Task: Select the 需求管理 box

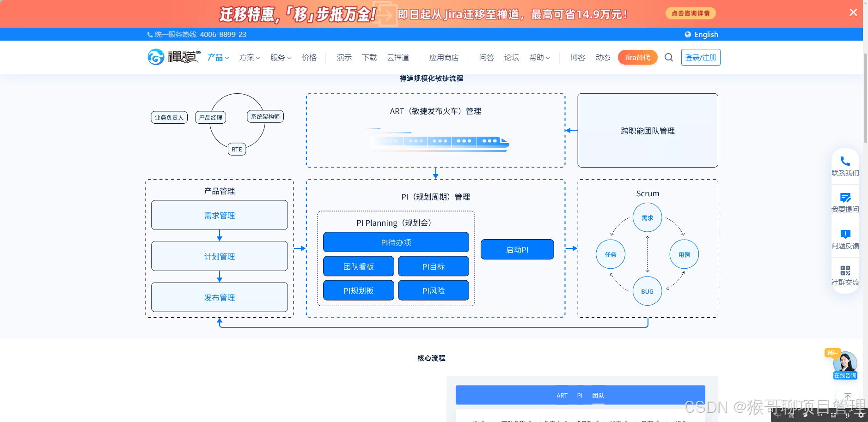Action: point(220,215)
